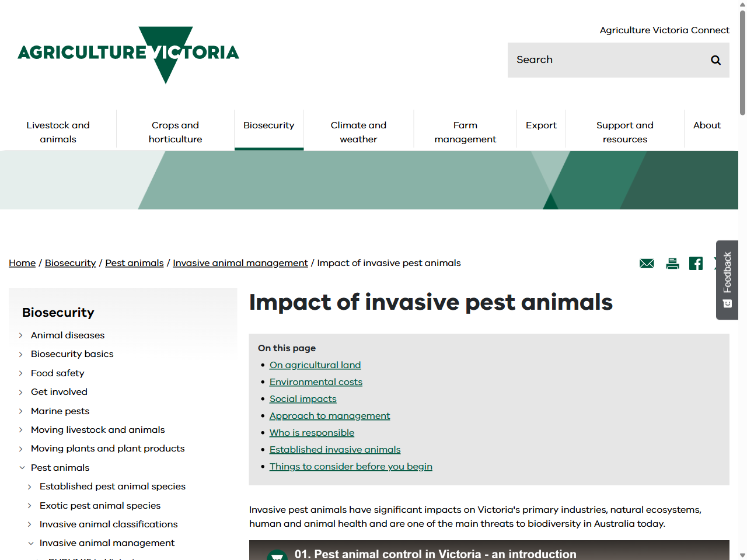Open Agriculture Victoria Connect

point(664,30)
